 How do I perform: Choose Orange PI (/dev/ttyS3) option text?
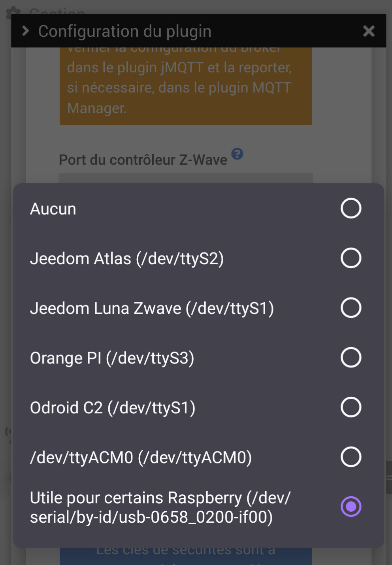tap(112, 358)
